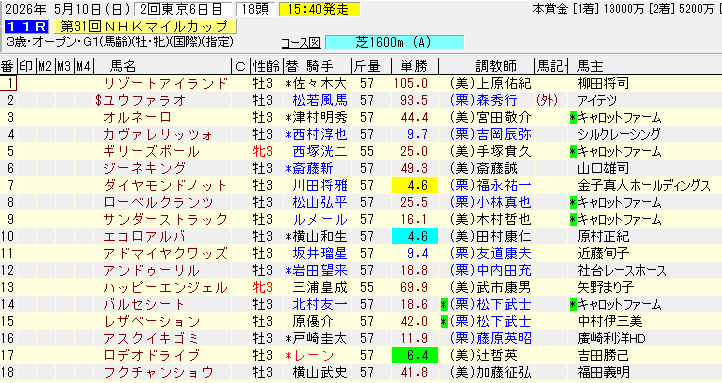Select horse レザベーション
The image size is (722, 383).
[x=151, y=322]
